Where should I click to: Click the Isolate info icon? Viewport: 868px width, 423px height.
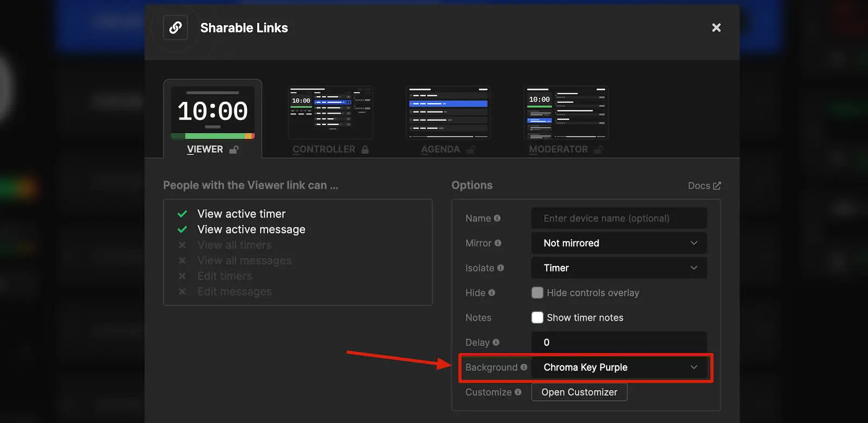tap(501, 268)
